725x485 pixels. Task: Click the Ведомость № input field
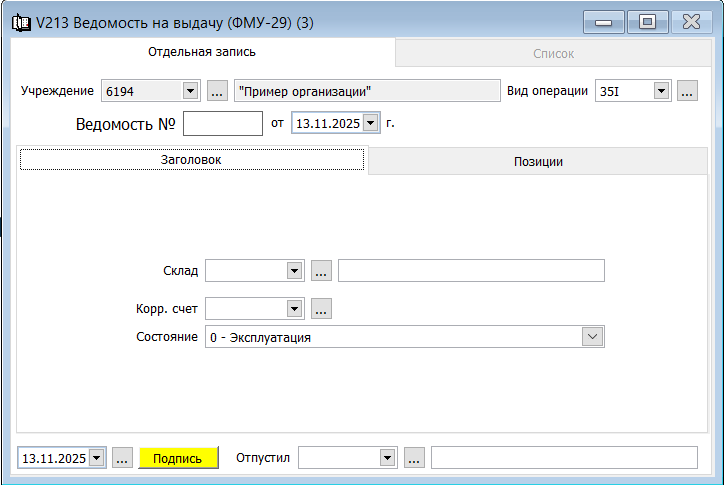(223, 124)
